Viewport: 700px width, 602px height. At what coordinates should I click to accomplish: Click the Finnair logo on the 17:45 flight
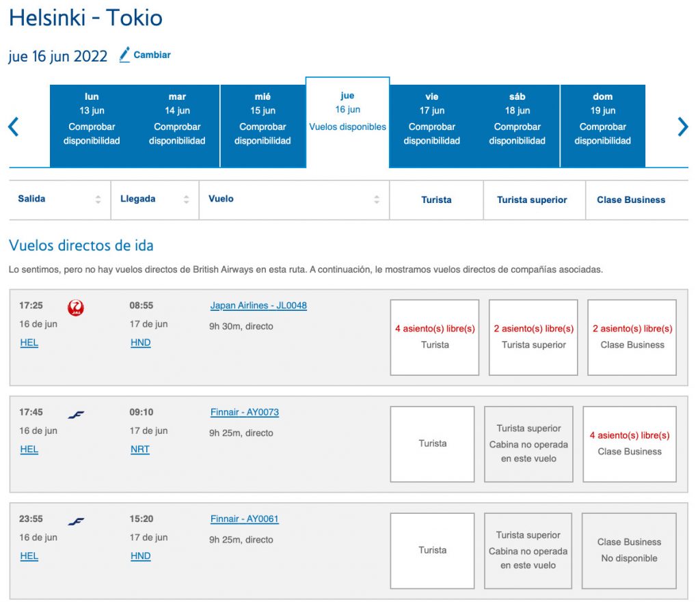(x=76, y=415)
